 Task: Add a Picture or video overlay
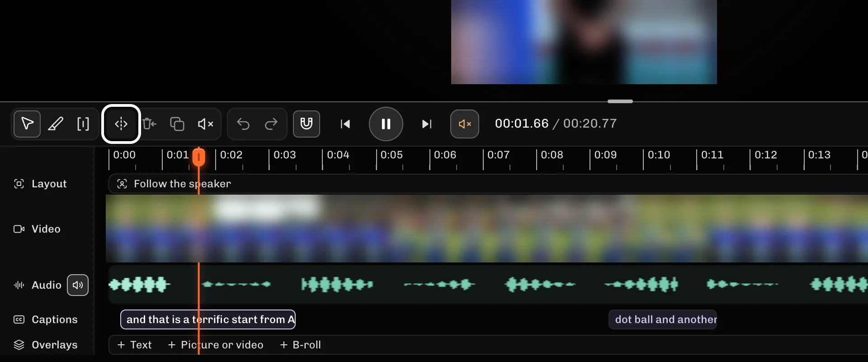tap(216, 345)
